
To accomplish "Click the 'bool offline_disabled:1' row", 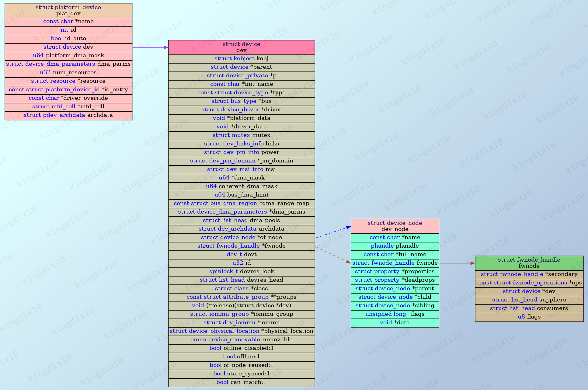I will point(242,349).
